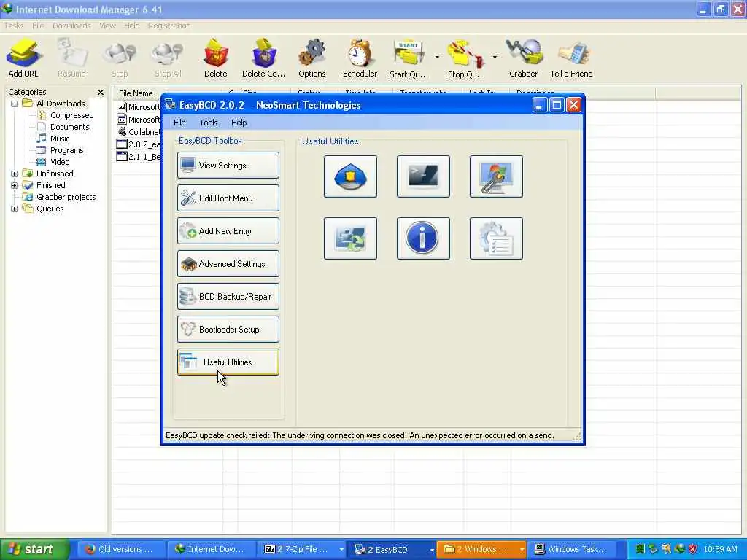This screenshot has width=747, height=560.
Task: Select Video category in IDM tree
Action: tap(60, 162)
